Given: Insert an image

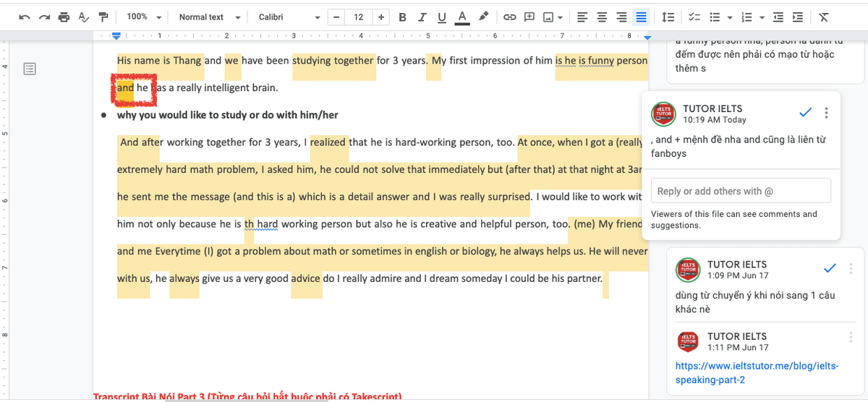Looking at the screenshot, I should [x=548, y=17].
